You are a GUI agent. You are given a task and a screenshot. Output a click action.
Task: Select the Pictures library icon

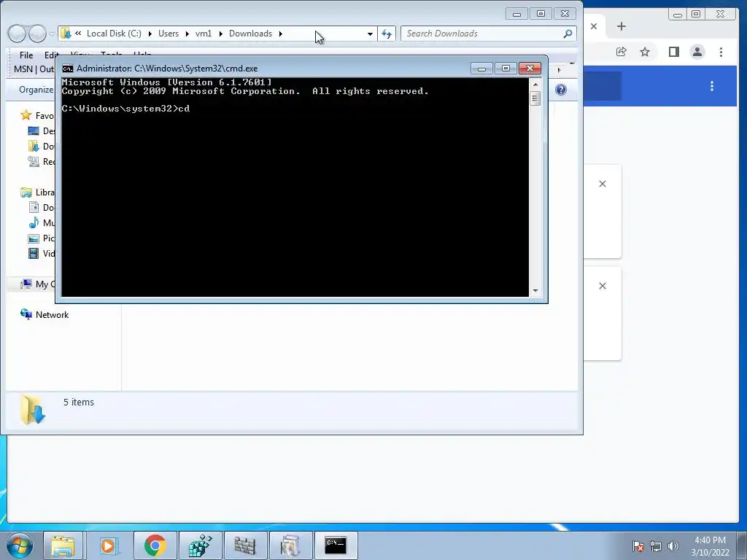click(x=34, y=238)
